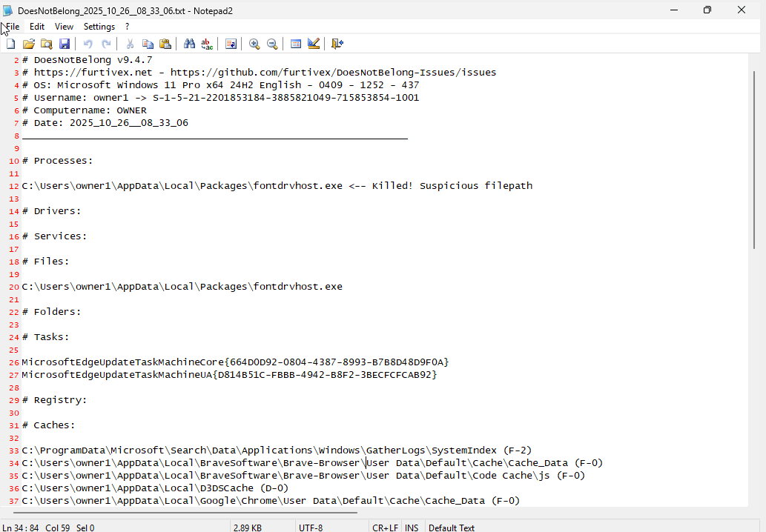The width and height of the screenshot is (766, 532).
Task: Toggle word wrap from the toolbar
Action: (231, 44)
